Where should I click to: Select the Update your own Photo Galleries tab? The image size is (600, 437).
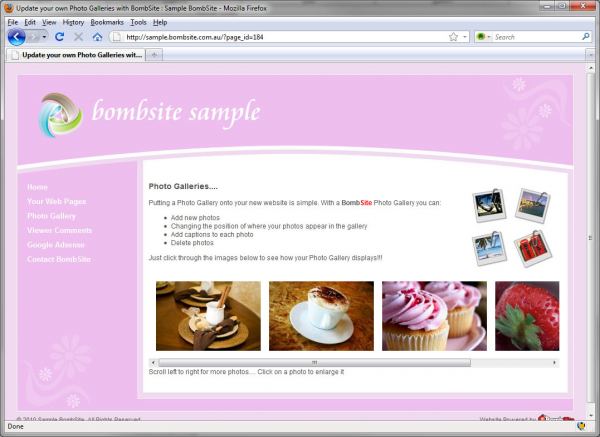(76, 55)
